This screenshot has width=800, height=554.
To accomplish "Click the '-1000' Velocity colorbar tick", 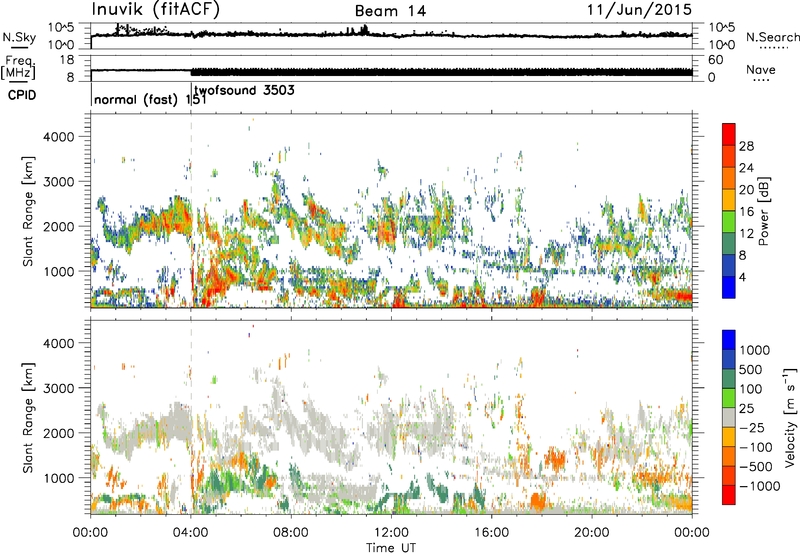I will click(759, 486).
